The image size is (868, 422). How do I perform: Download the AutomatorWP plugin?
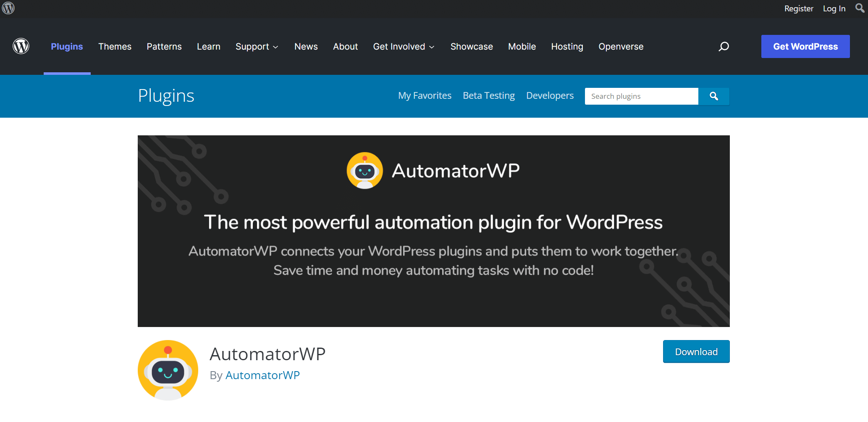point(696,351)
